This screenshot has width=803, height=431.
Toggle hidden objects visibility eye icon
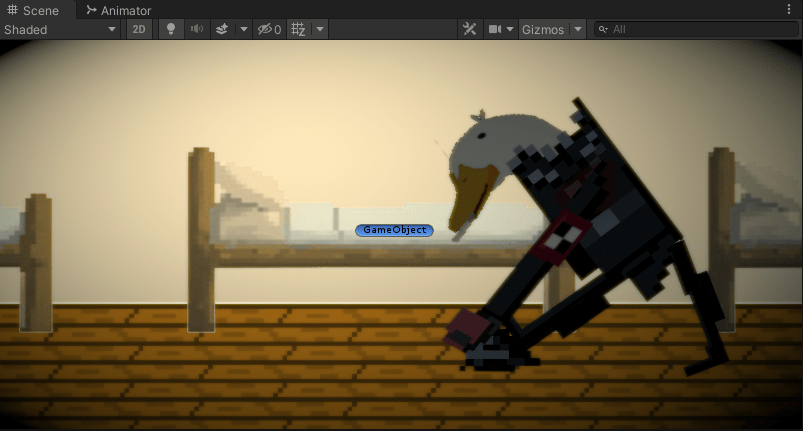(x=269, y=29)
